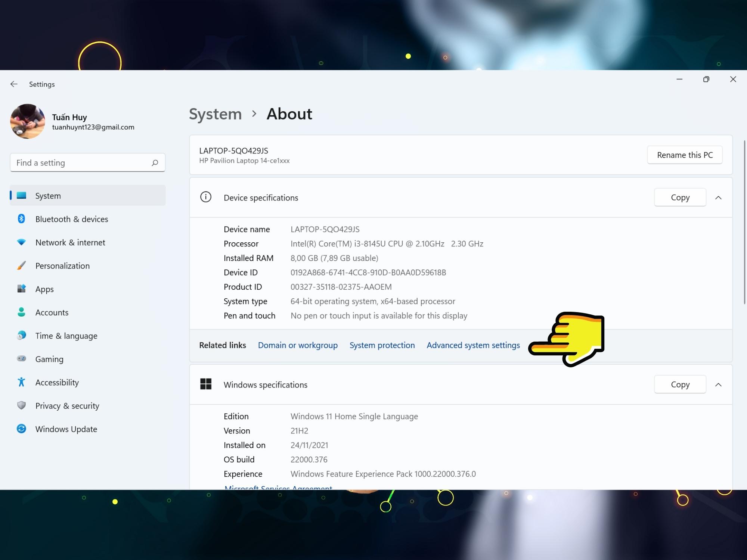Click the tuanhuynt123@gmail.com account email
This screenshot has width=747, height=560.
[x=93, y=127]
